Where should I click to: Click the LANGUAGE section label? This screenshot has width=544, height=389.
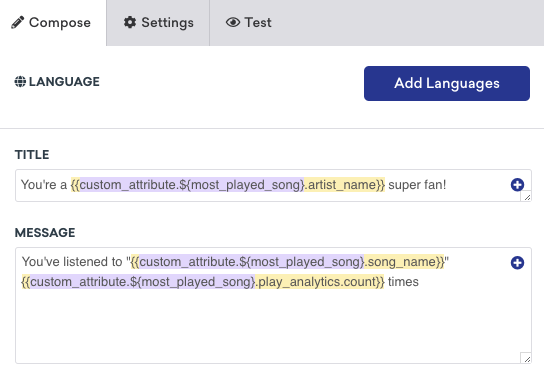pos(64,82)
